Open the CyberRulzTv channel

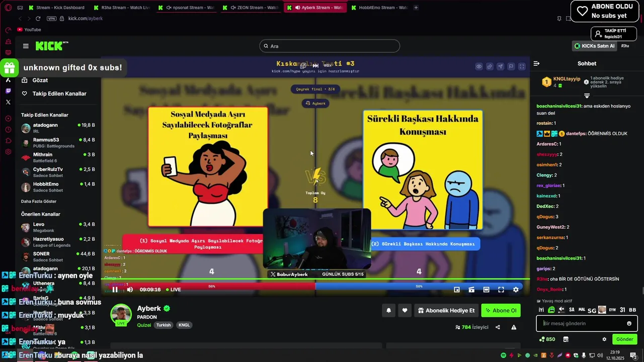coord(58,172)
